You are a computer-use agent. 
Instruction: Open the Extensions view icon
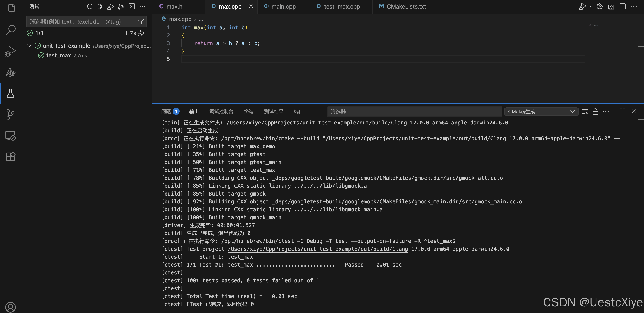tap(10, 157)
